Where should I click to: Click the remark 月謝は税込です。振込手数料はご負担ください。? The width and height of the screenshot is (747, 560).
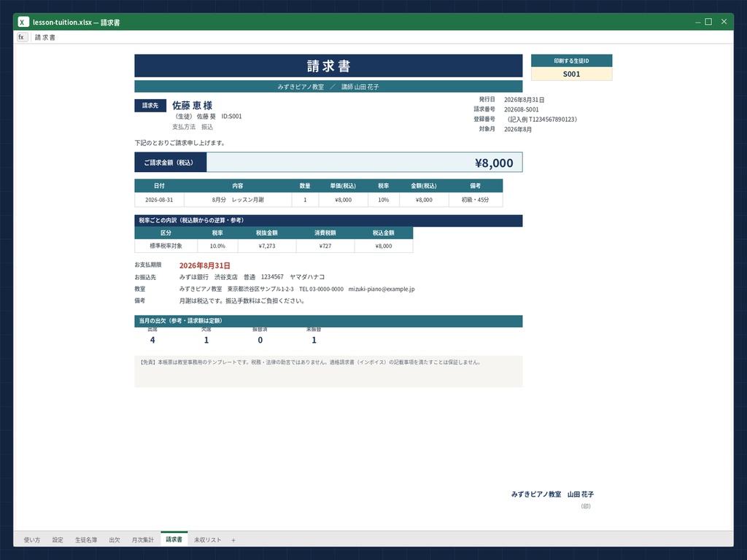click(x=242, y=300)
